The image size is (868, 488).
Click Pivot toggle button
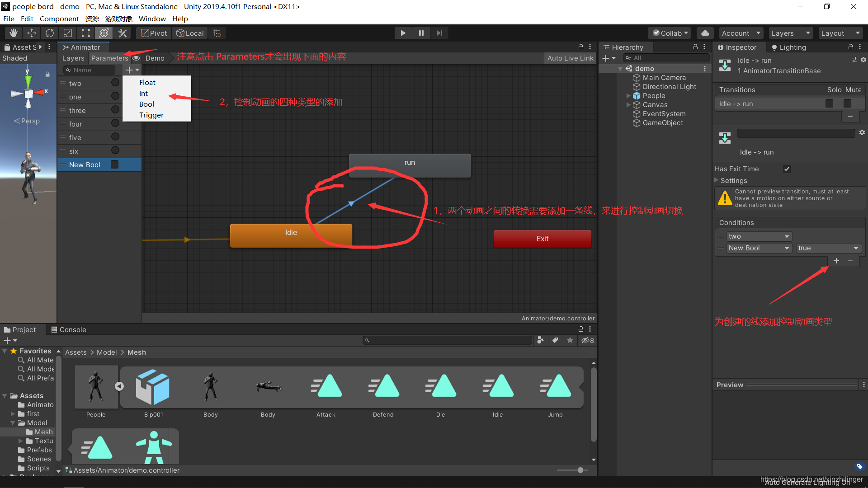pyautogui.click(x=154, y=33)
